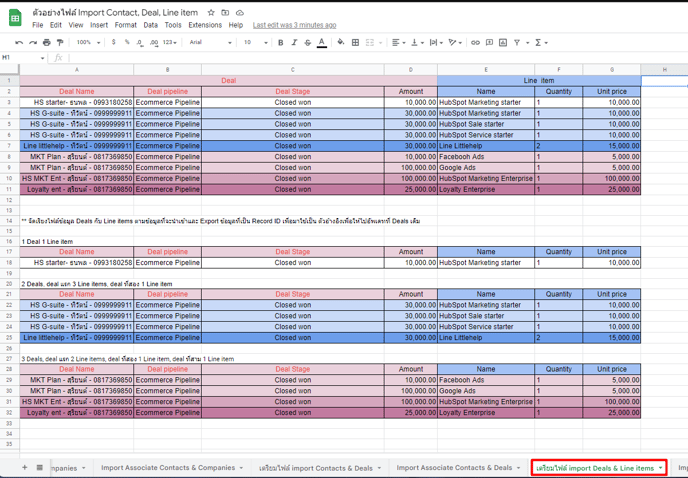The width and height of the screenshot is (688, 478).
Task: Click the document title text
Action: [x=115, y=13]
